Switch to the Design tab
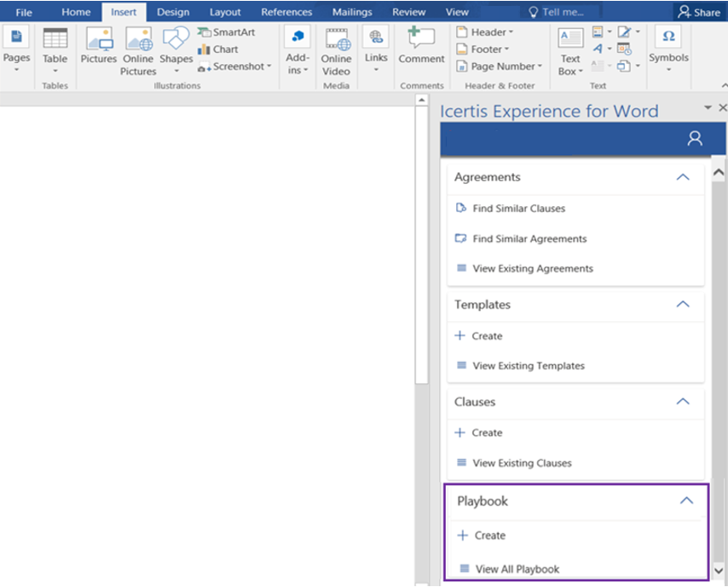This screenshot has height=587, width=728. pos(173,12)
